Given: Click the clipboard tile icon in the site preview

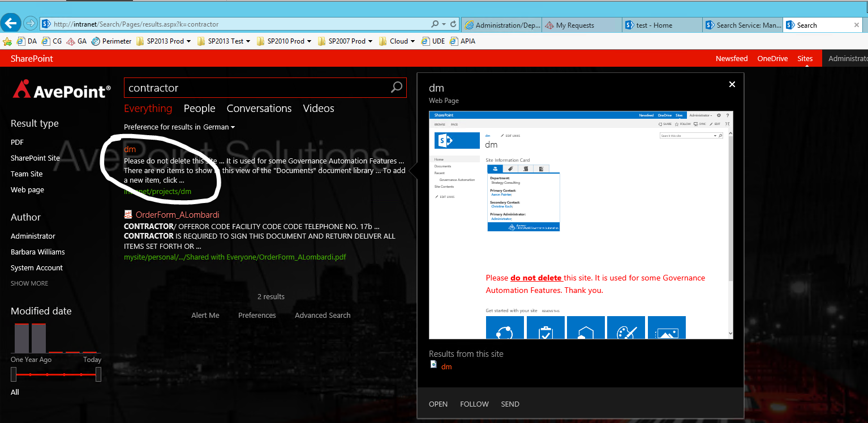Looking at the screenshot, I should point(545,328).
